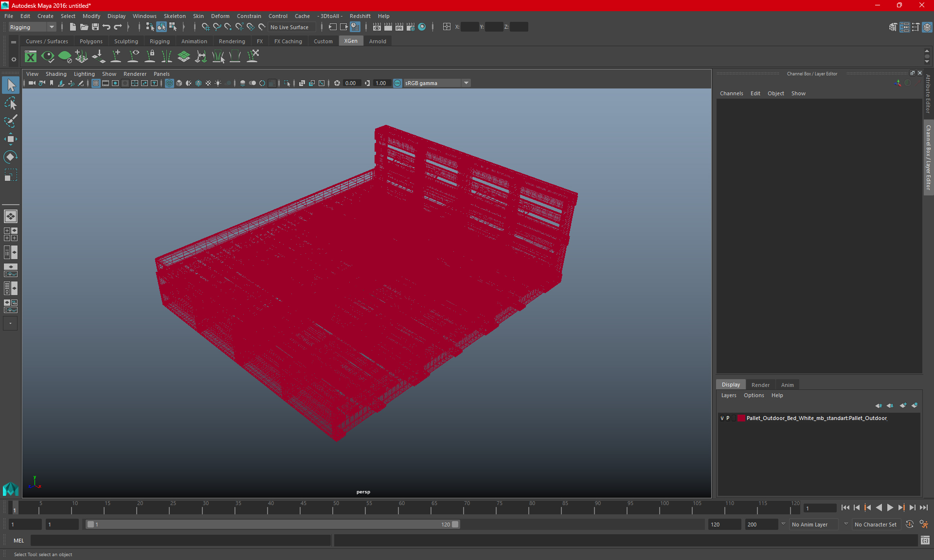The height and width of the screenshot is (560, 934).
Task: Go to start of playback range
Action: pos(845,507)
